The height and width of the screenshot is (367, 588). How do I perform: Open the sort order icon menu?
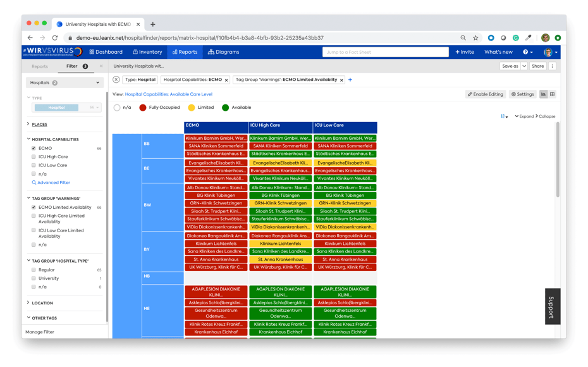[504, 116]
